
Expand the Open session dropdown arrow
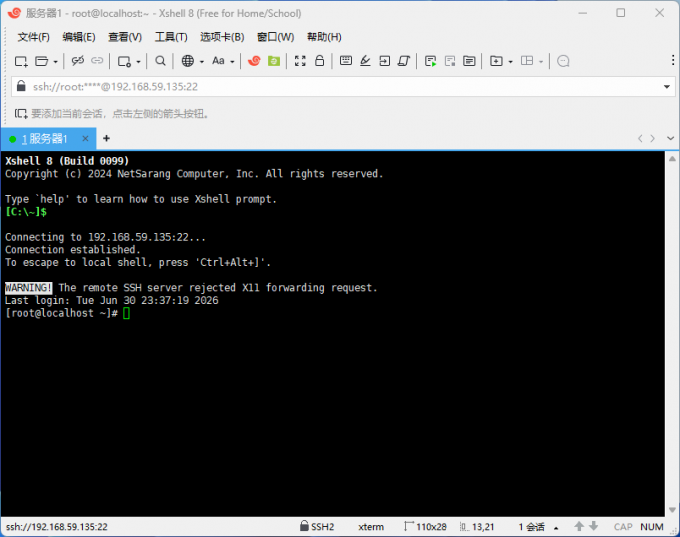click(56, 62)
